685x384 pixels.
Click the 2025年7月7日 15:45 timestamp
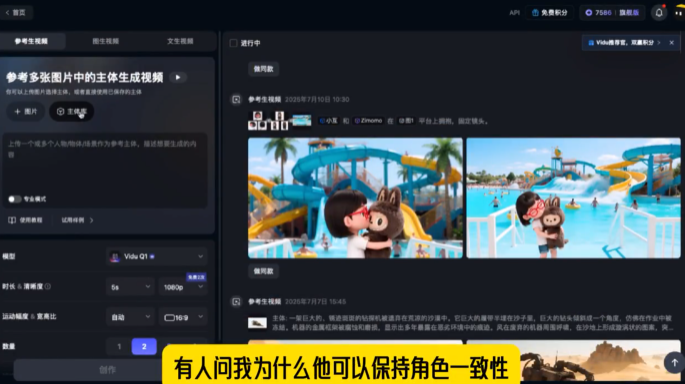(315, 301)
